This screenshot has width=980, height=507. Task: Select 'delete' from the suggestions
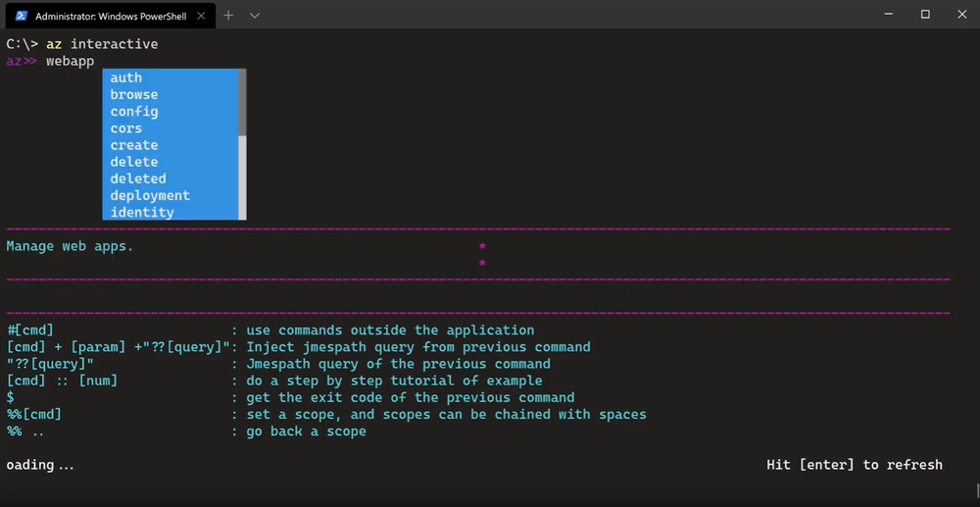[x=134, y=162]
